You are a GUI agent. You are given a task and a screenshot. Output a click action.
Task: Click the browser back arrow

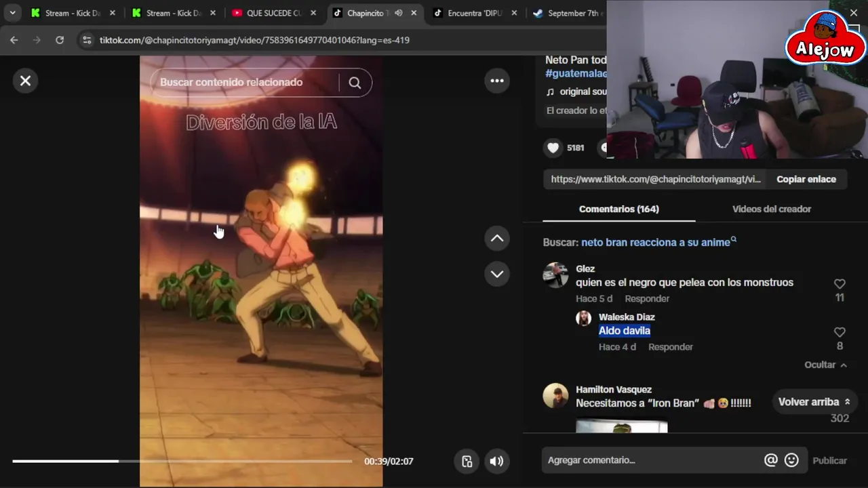click(x=14, y=40)
